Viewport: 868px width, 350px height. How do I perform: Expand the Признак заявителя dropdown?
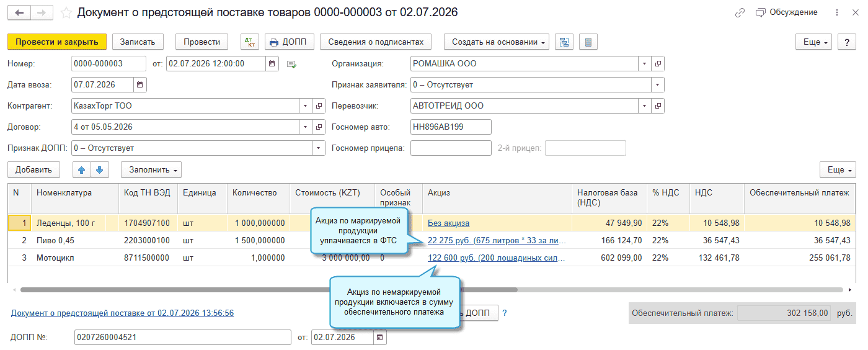[x=658, y=84]
